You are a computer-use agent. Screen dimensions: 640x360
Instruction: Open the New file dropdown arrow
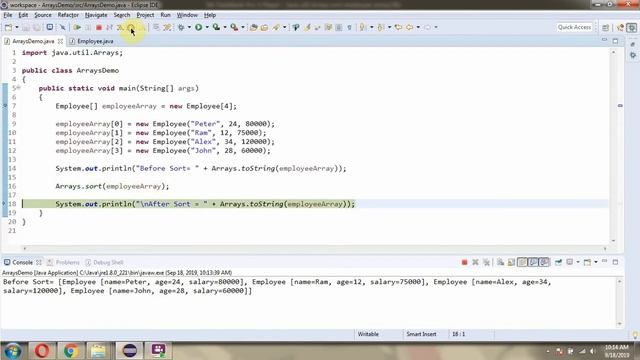[17, 27]
